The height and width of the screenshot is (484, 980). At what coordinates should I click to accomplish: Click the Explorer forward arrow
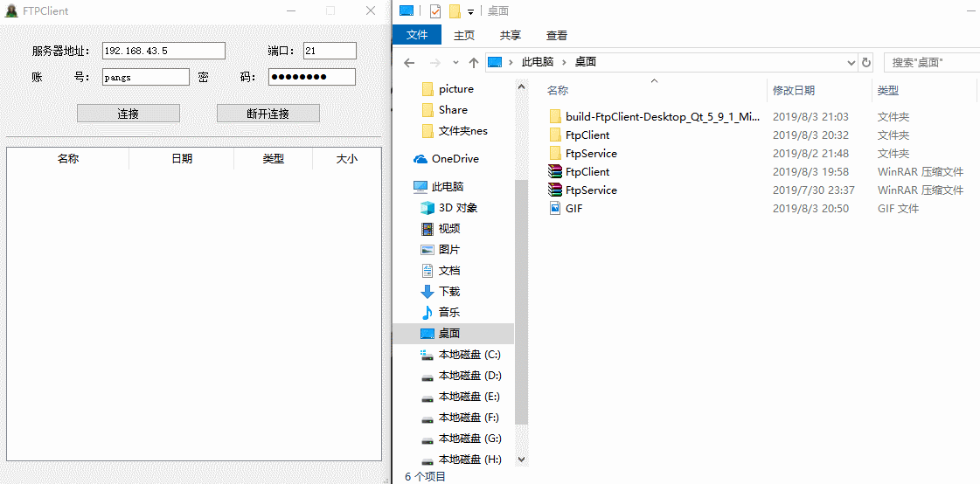click(435, 62)
